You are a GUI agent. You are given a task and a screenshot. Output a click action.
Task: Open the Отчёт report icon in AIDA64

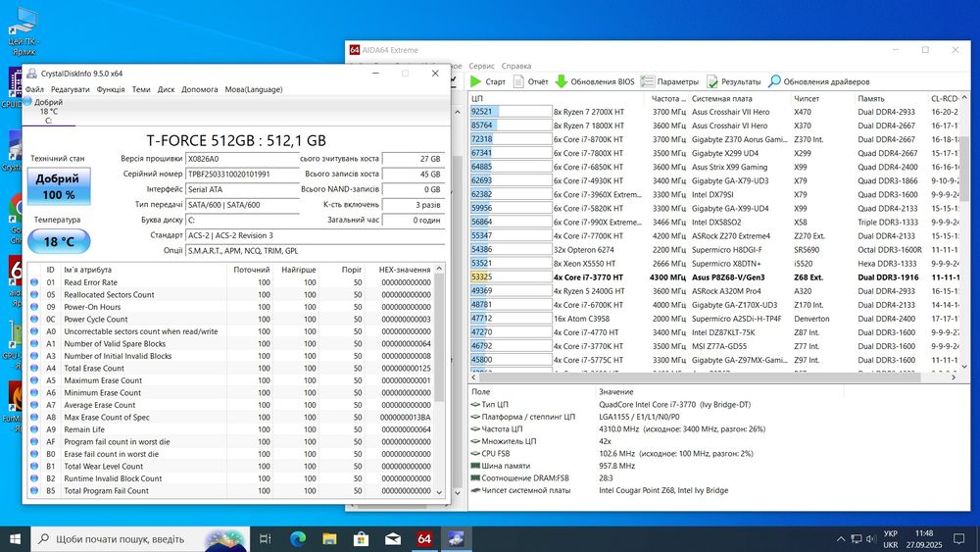[x=518, y=81]
